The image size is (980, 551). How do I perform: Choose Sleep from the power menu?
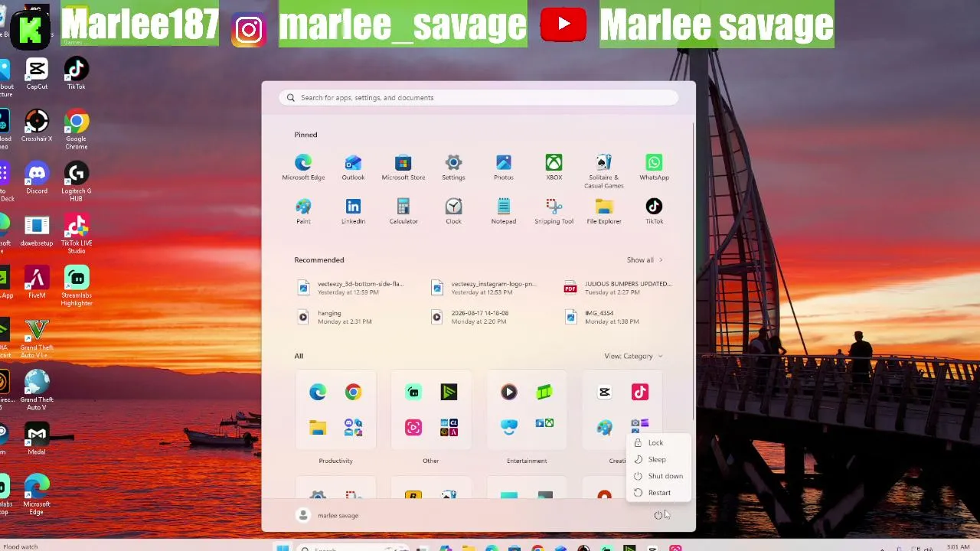(x=658, y=459)
